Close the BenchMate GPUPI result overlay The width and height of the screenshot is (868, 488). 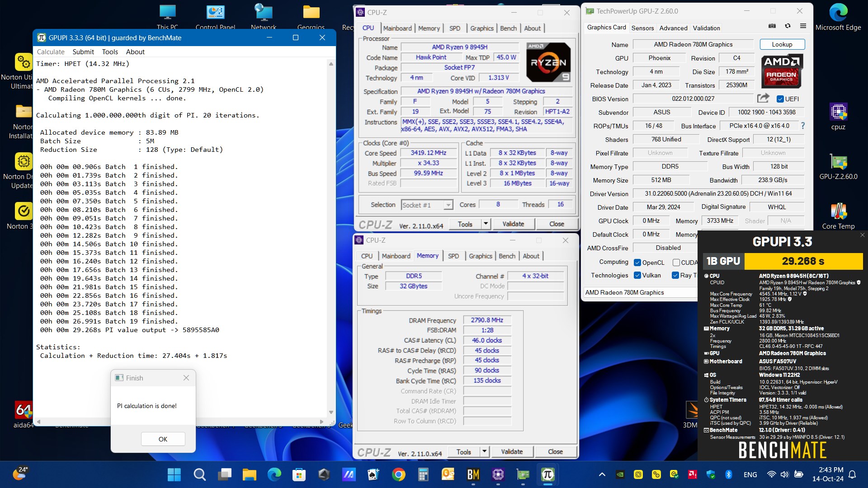862,235
